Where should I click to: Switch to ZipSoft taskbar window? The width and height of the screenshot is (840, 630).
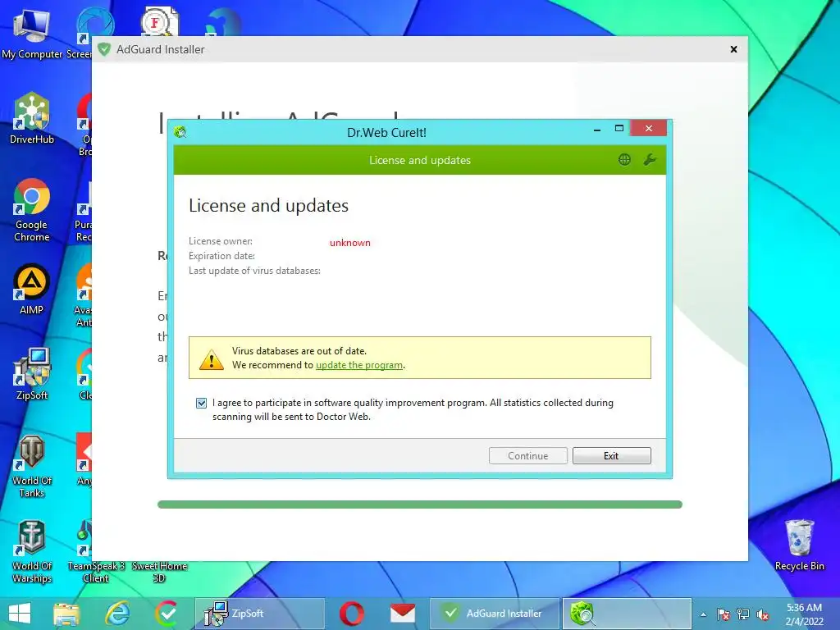(x=259, y=614)
